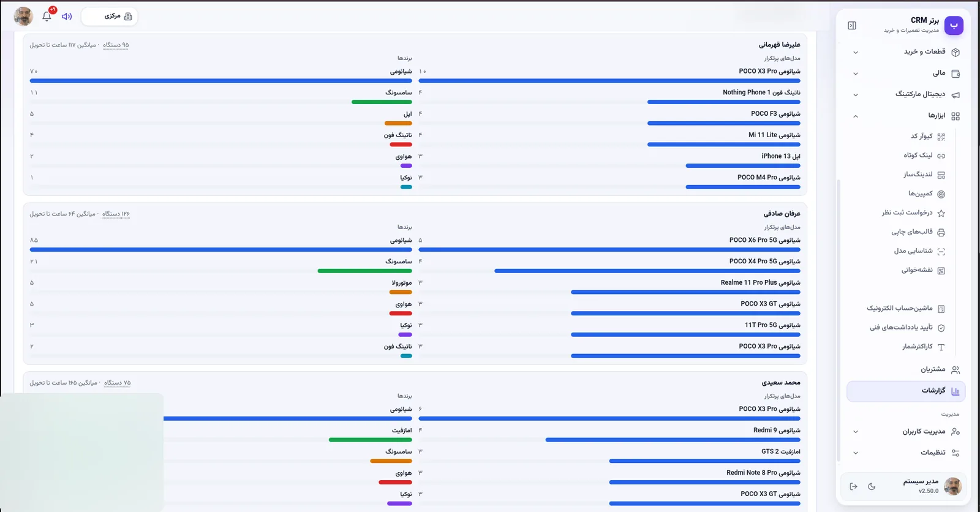980x512 pixels.
Task: Open the QR code tool (کیوآر کد)
Action: click(x=927, y=137)
